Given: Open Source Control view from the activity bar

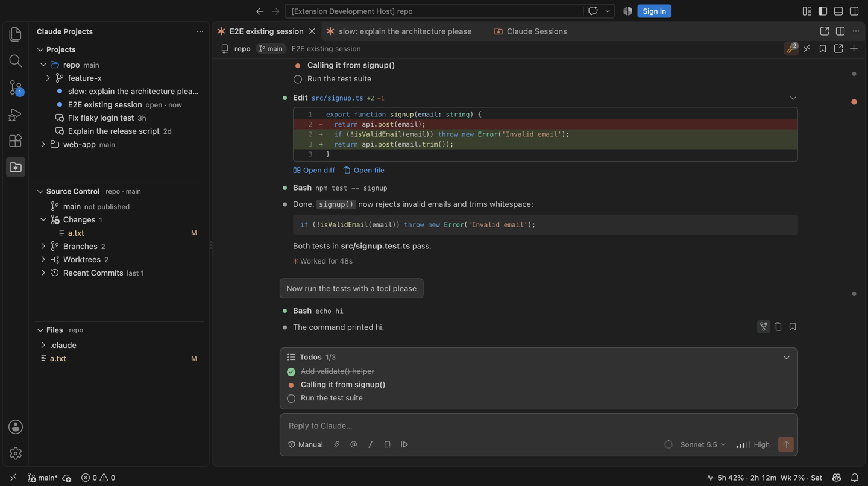Looking at the screenshot, I should [x=16, y=87].
